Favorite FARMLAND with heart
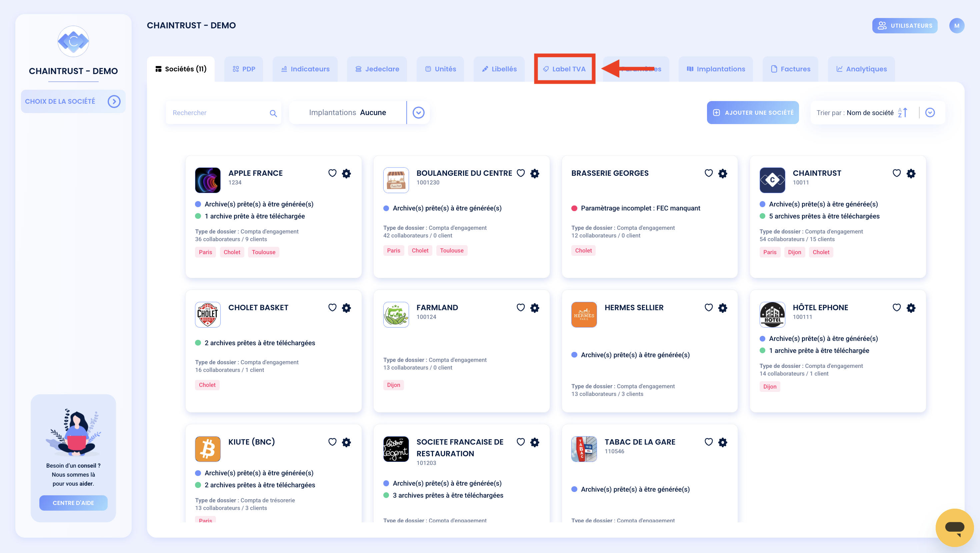The image size is (980, 553). (520, 308)
